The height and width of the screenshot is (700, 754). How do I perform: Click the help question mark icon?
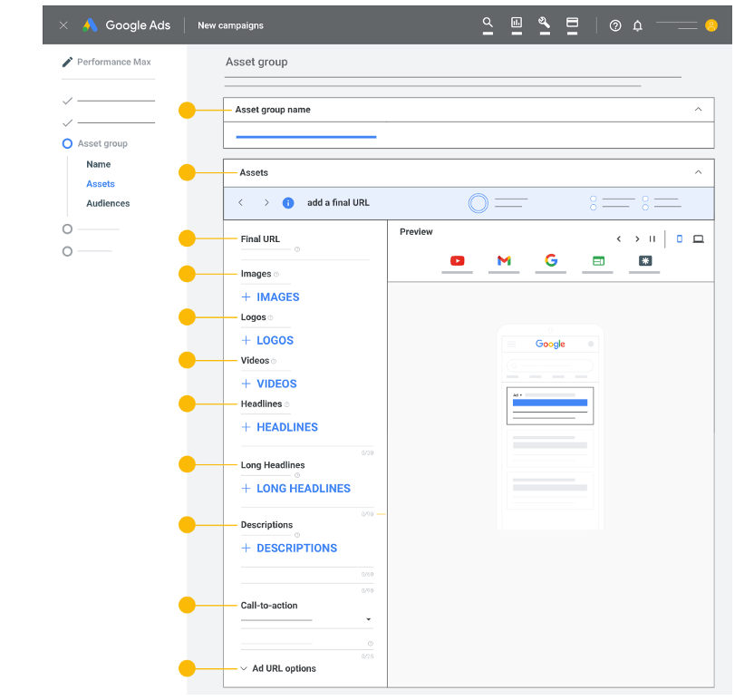coord(615,25)
